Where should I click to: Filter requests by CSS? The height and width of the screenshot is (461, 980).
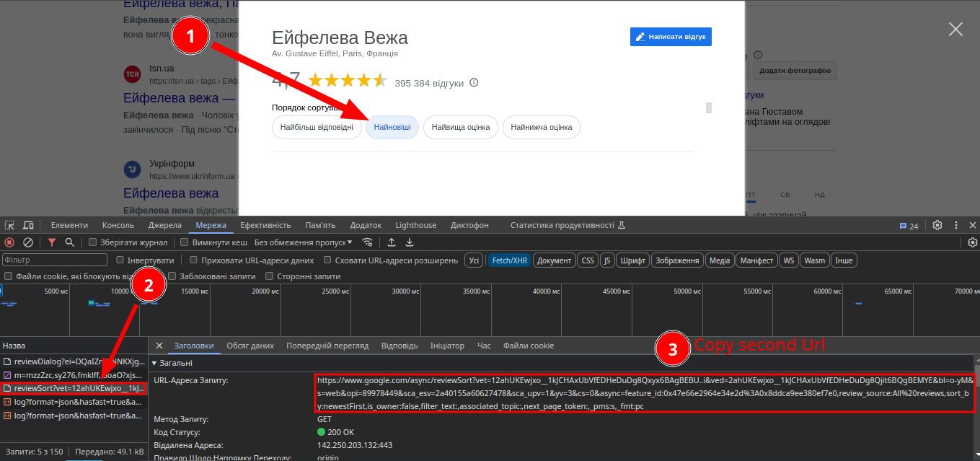click(588, 260)
